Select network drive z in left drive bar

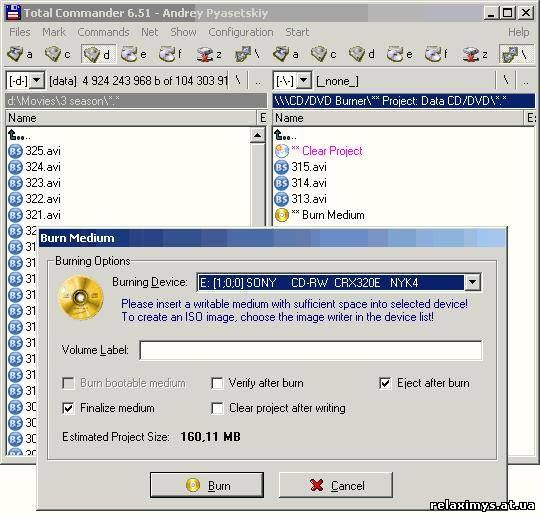coord(209,54)
